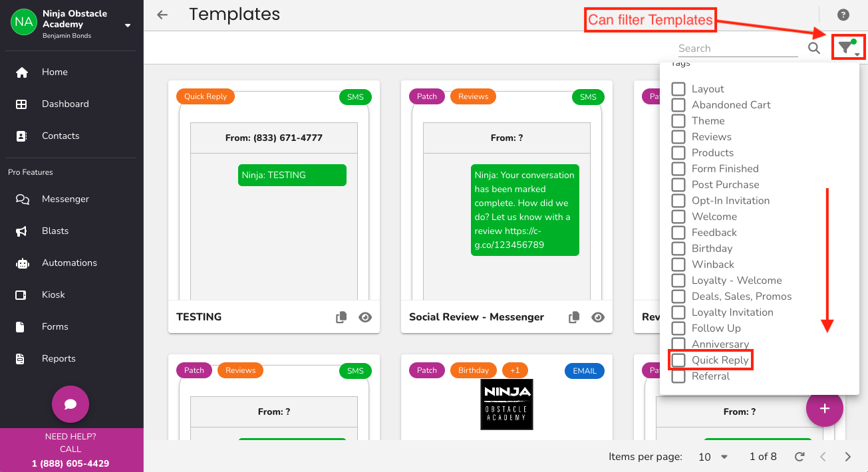Select the Deals, Sales, Promos tag checkbox

click(678, 296)
